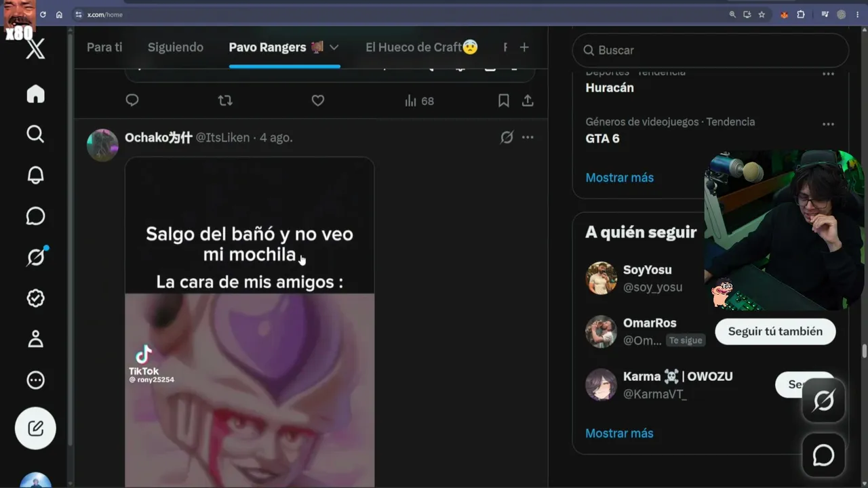Screen dimensions: 868x488
Task: Like the post with 68 views
Action: (318, 100)
